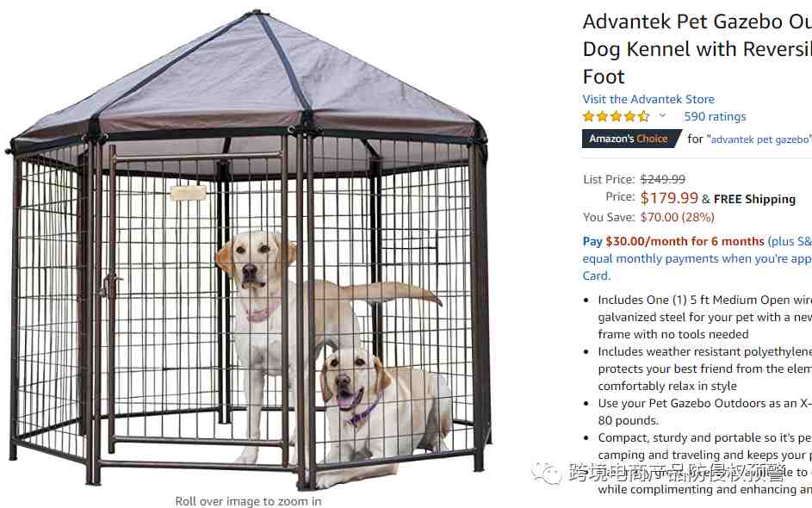
Task: Expand the rating breakdown chevron beside stars
Action: (x=662, y=116)
